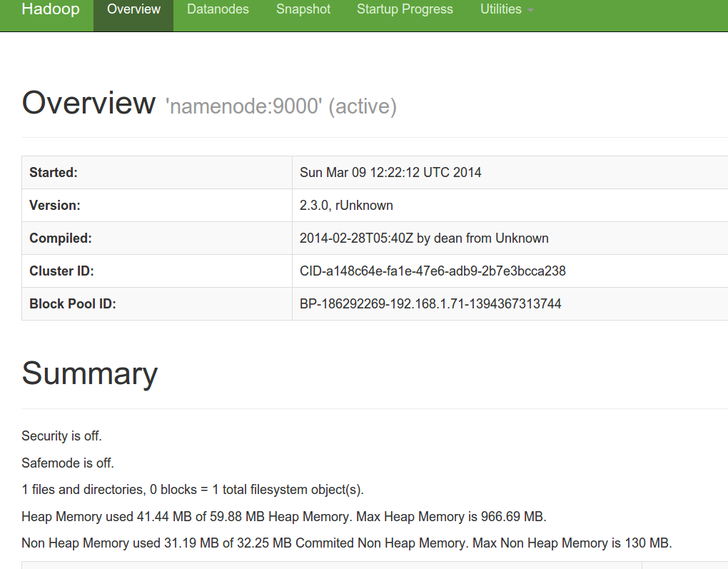
Task: Select the Cluster ID value text
Action: pos(431,271)
